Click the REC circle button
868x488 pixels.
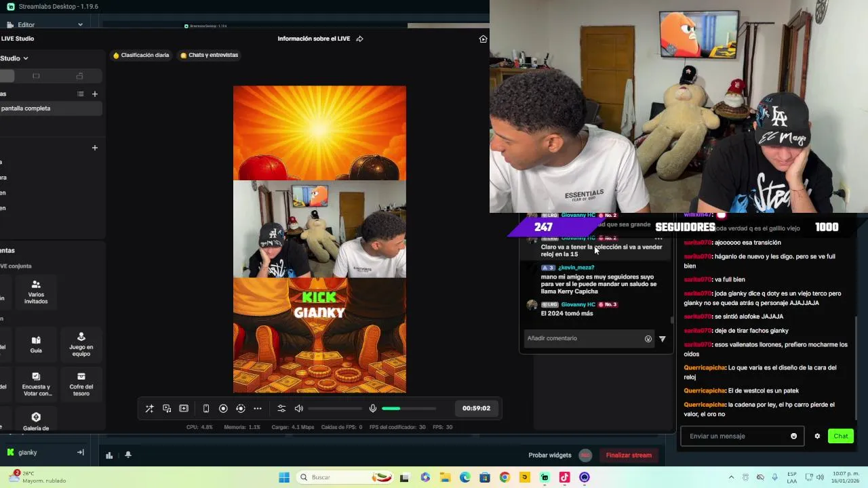(x=585, y=455)
